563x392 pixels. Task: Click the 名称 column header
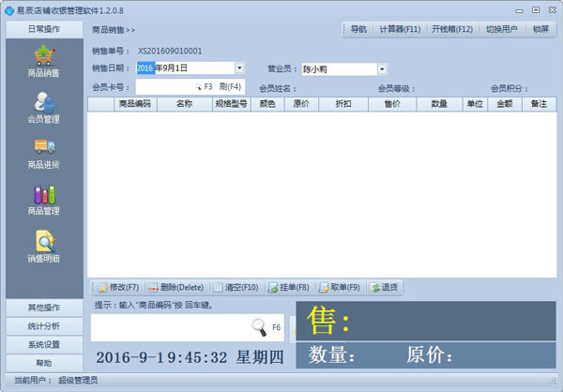[x=185, y=104]
